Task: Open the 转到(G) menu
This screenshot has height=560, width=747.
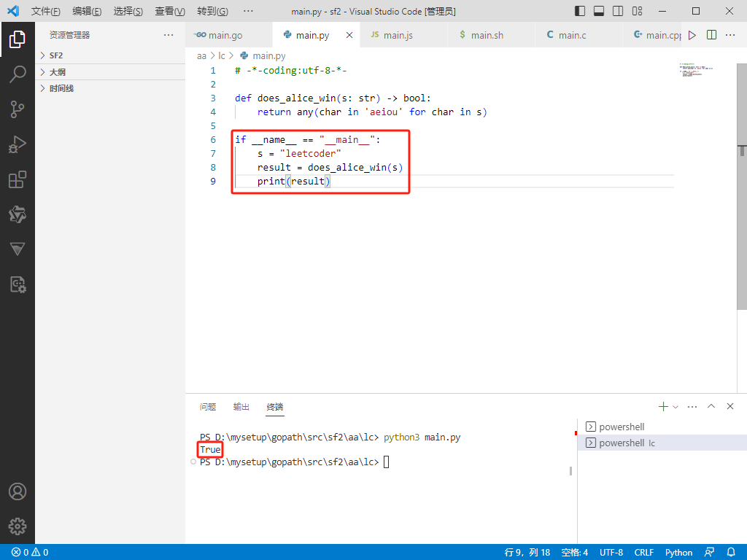Action: point(212,11)
